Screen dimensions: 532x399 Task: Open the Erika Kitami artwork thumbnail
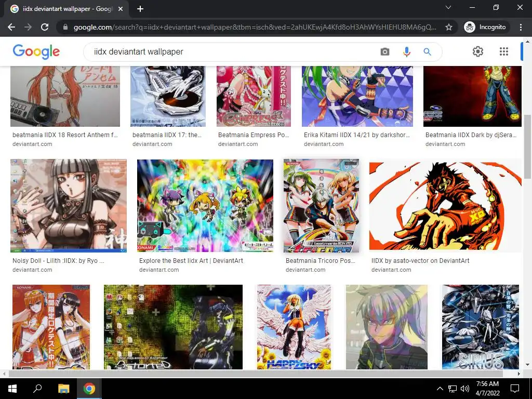coord(357,96)
